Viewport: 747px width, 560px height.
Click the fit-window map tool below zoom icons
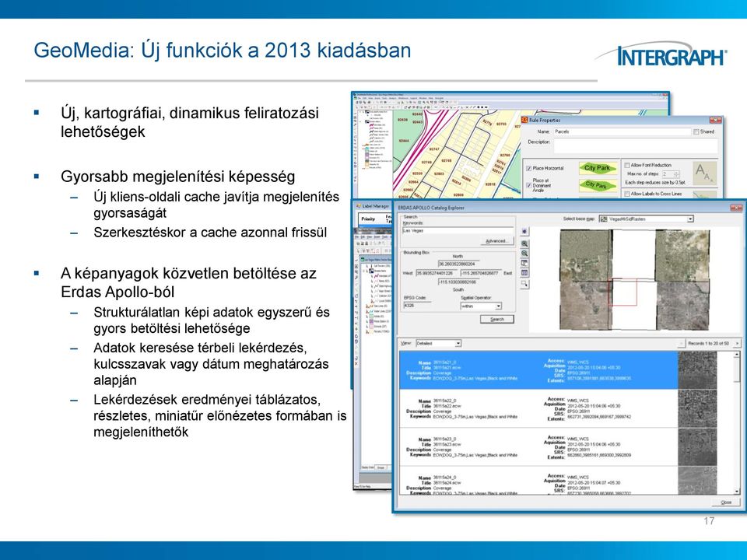524,264
